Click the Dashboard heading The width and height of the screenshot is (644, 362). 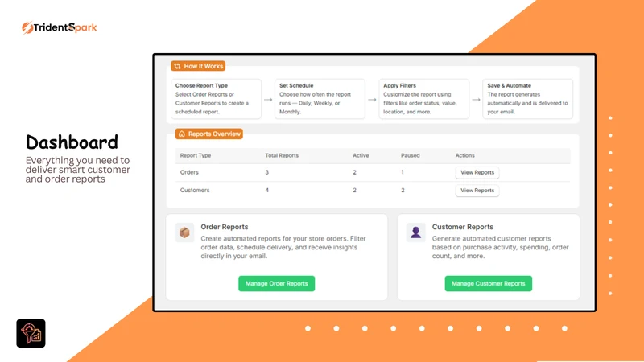coord(72,142)
